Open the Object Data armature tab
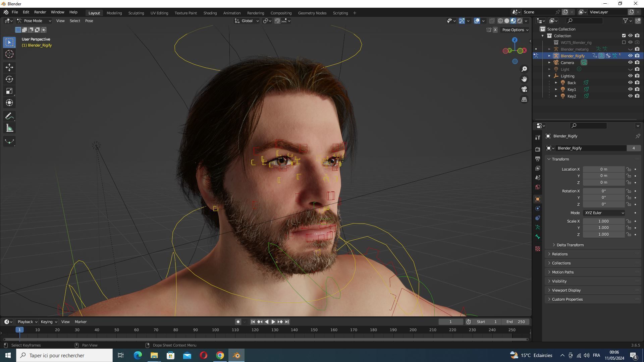Screen dimensions: 644x362 pos(538,227)
